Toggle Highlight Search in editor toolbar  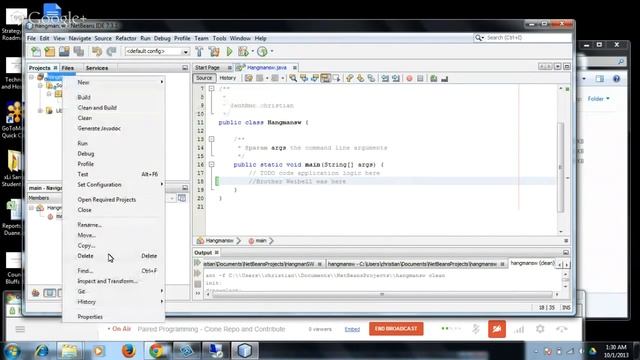[x=325, y=78]
